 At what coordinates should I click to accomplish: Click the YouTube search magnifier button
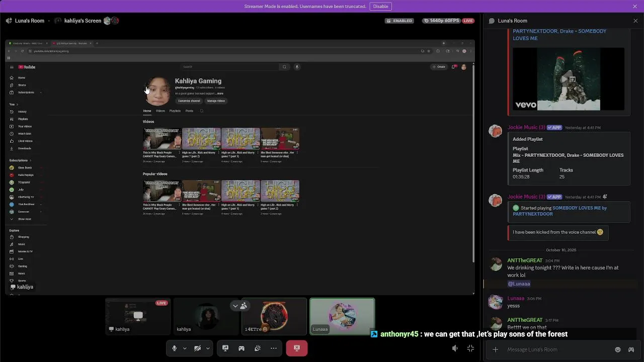click(284, 67)
